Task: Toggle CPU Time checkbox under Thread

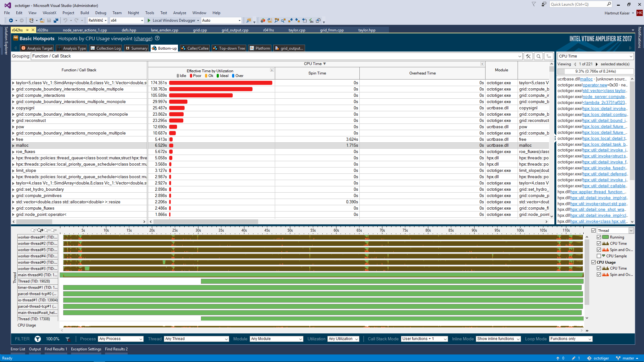Action: pyautogui.click(x=599, y=244)
